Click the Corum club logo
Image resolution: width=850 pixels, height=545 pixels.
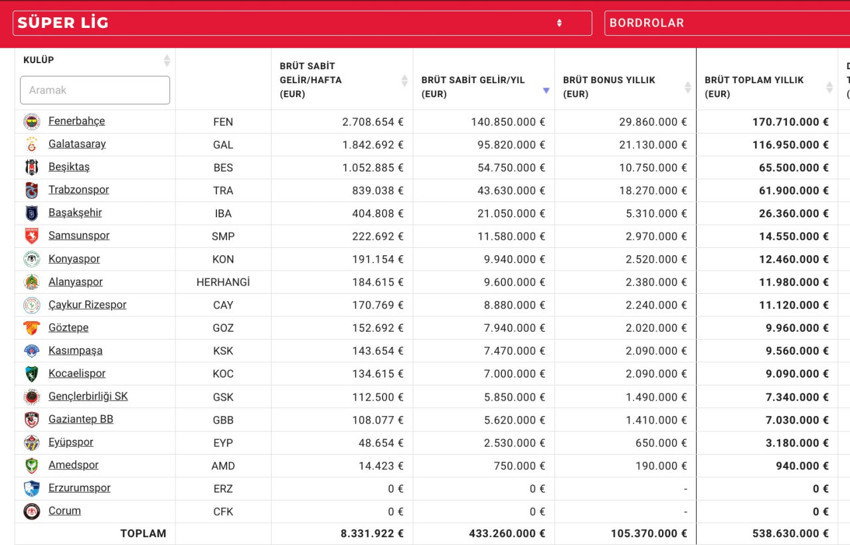tap(31, 511)
